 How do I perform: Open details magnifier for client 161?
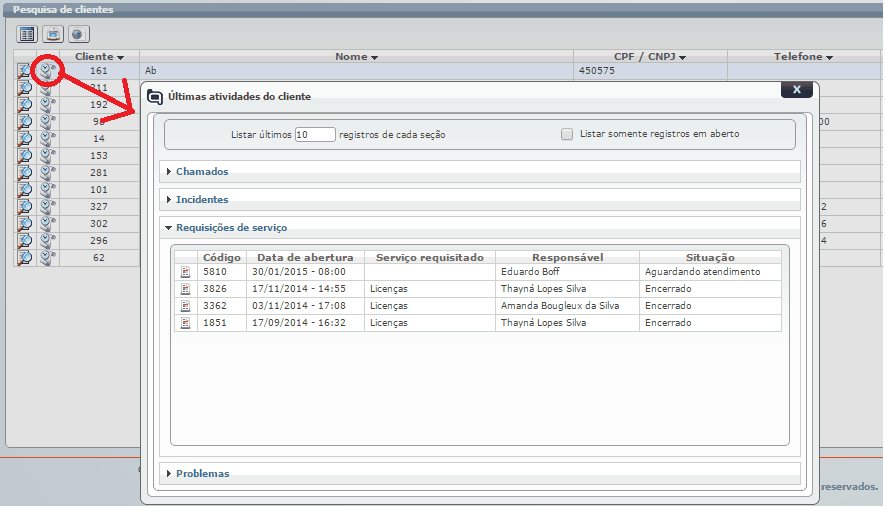(24, 71)
